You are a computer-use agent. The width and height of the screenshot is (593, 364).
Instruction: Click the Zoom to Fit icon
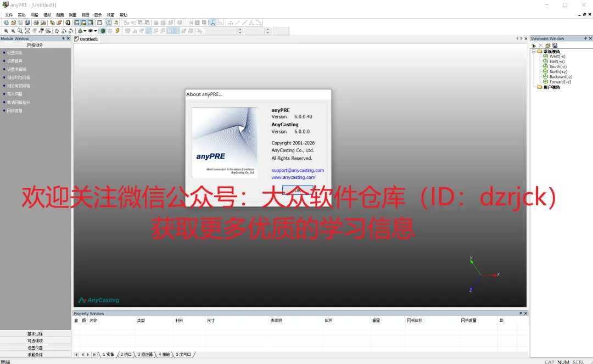point(27,31)
